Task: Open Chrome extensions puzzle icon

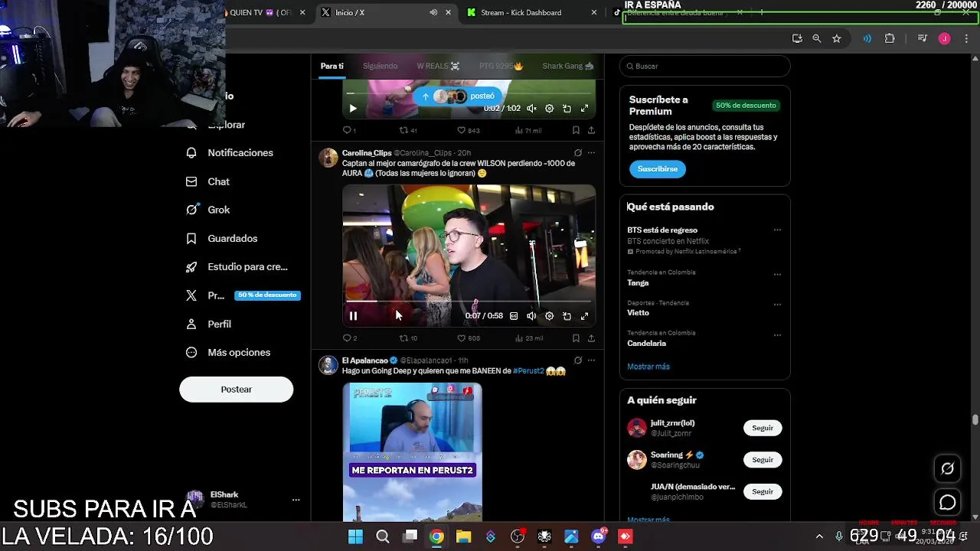Action: [x=890, y=38]
